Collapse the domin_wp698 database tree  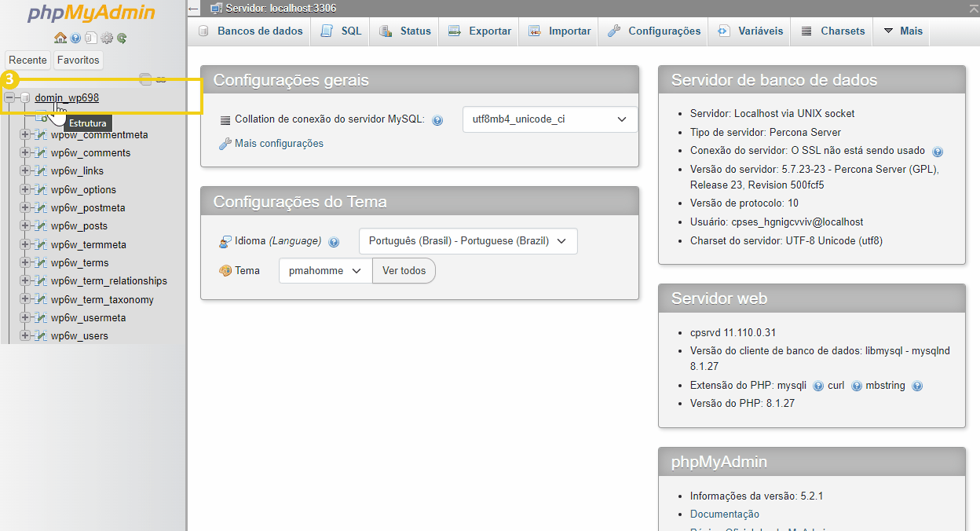pyautogui.click(x=10, y=97)
